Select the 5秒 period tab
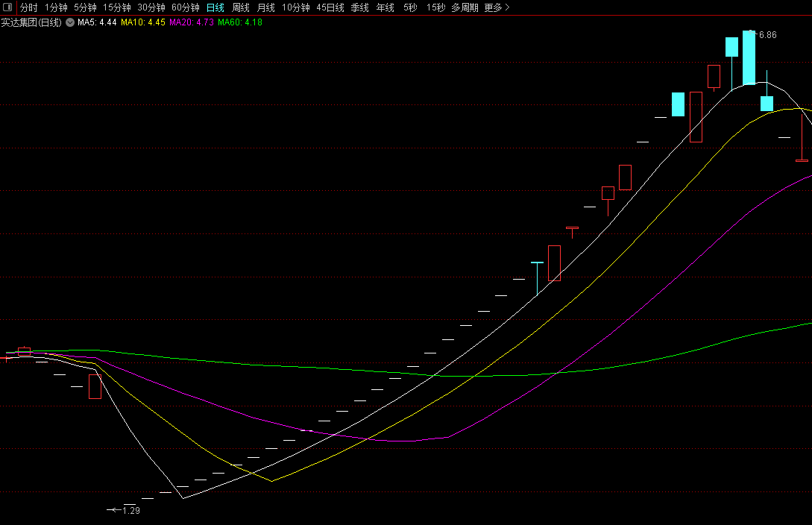 [410, 7]
